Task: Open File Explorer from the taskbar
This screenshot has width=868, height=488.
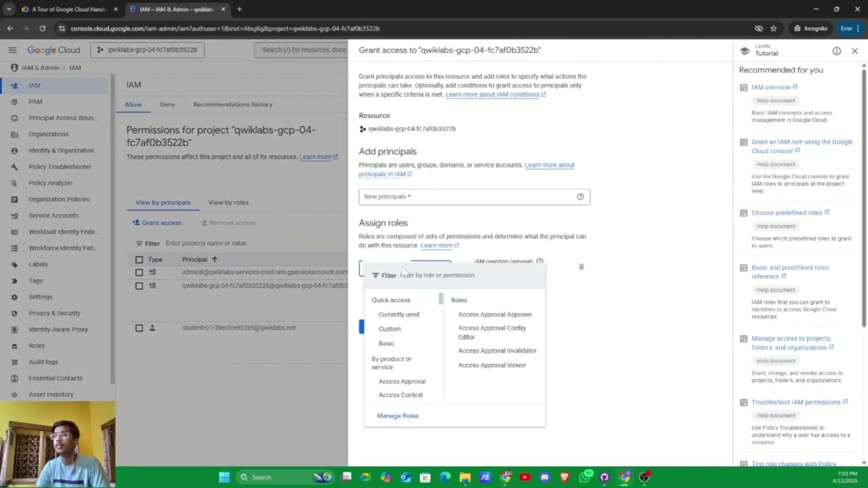Action: (465, 477)
